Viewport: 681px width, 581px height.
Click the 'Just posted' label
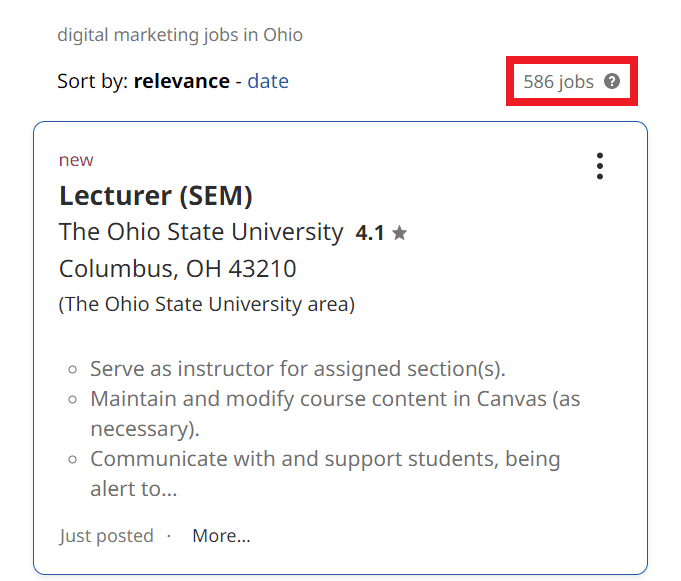coord(106,536)
